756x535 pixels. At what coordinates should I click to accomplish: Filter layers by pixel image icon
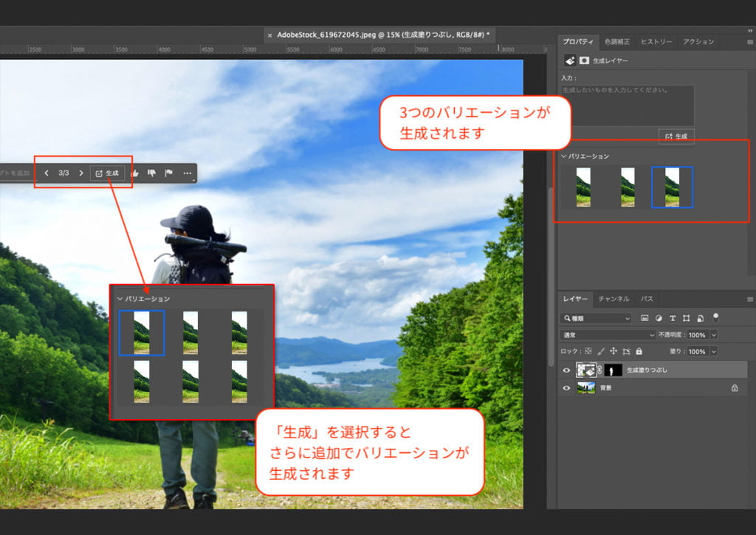[645, 318]
